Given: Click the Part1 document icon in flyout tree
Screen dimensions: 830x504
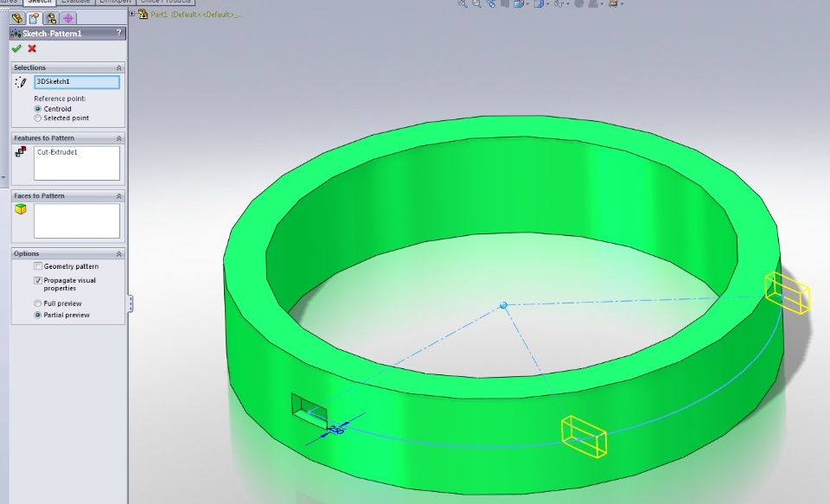Looking at the screenshot, I should 143,15.
